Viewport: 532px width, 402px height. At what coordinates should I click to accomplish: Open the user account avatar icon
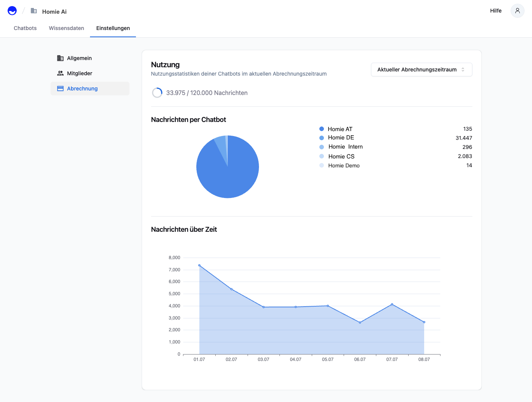pos(517,11)
